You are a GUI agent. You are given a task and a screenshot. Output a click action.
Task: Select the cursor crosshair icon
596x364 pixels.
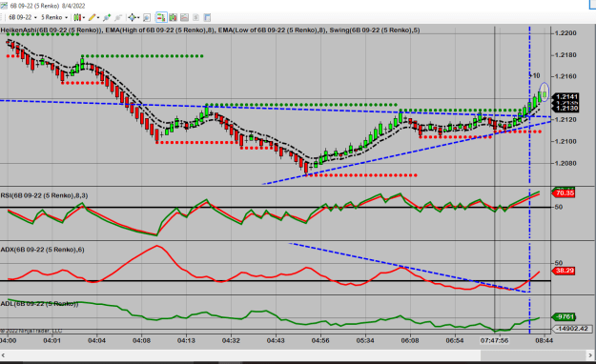pos(132,17)
